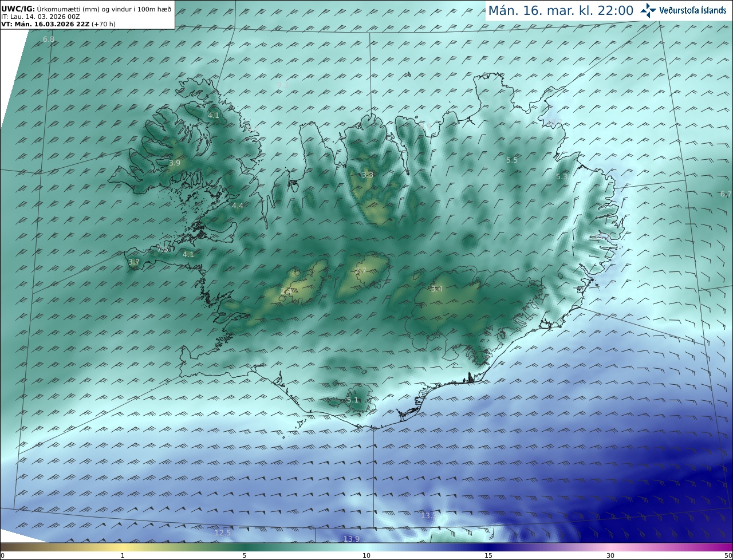Click the 3.3 value label in north Iceland
This screenshot has height=560, width=733.
pyautogui.click(x=367, y=175)
